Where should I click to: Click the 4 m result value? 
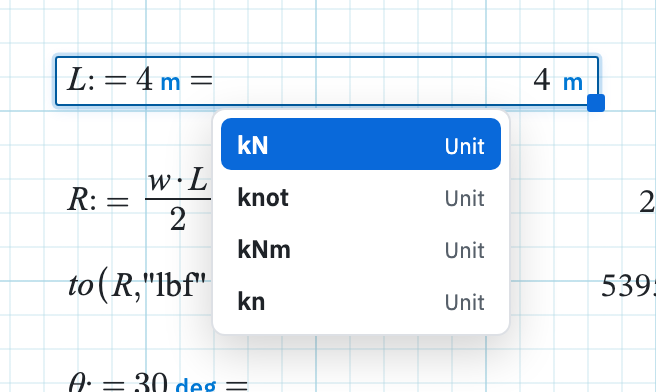[558, 80]
